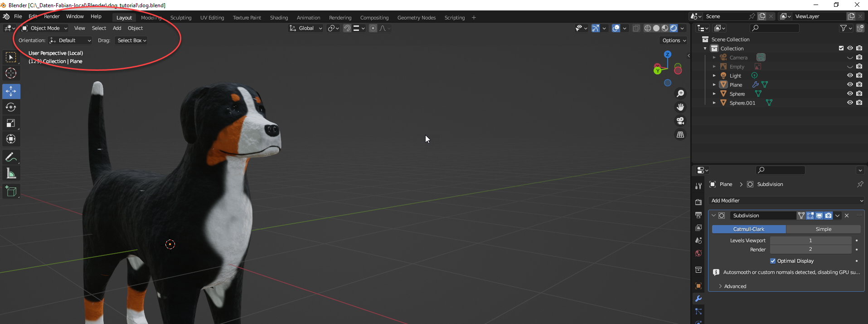Select the Cursor tool
Viewport: 868px width, 324px height.
(x=11, y=73)
